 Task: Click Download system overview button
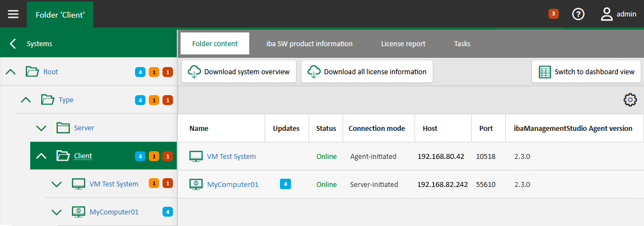[239, 71]
